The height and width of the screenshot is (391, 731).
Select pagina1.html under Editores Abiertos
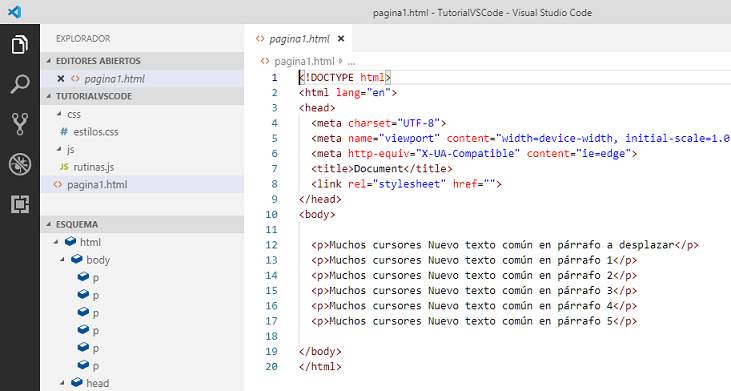pos(142,79)
